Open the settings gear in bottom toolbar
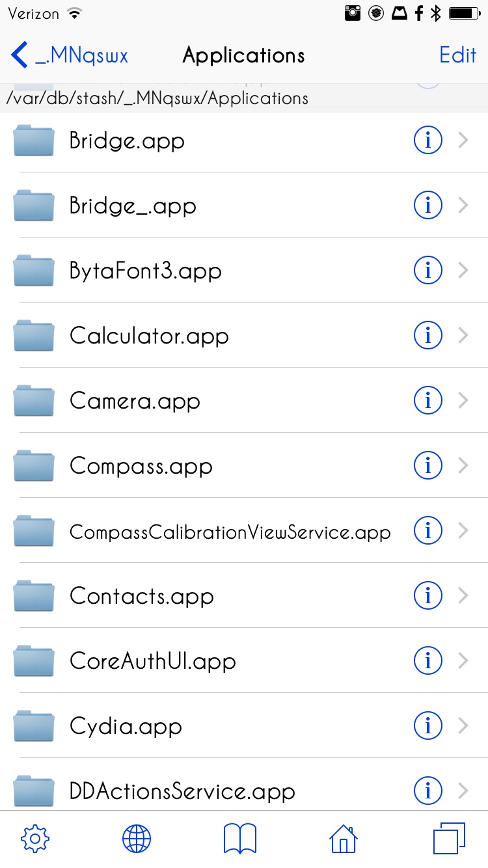This screenshot has height=868, width=488. [35, 839]
